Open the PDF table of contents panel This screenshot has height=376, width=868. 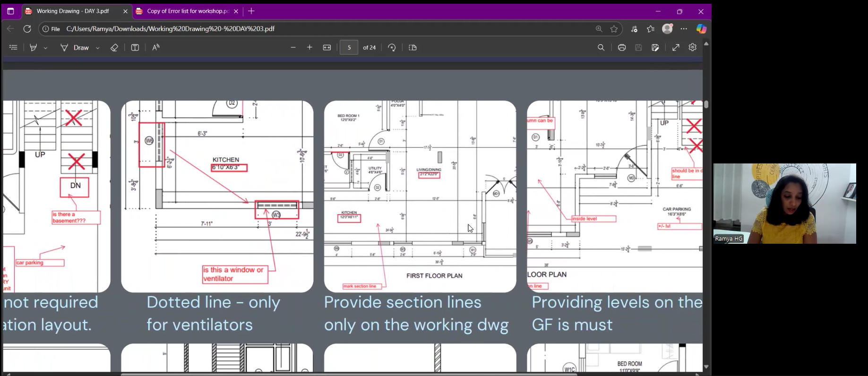click(x=13, y=48)
